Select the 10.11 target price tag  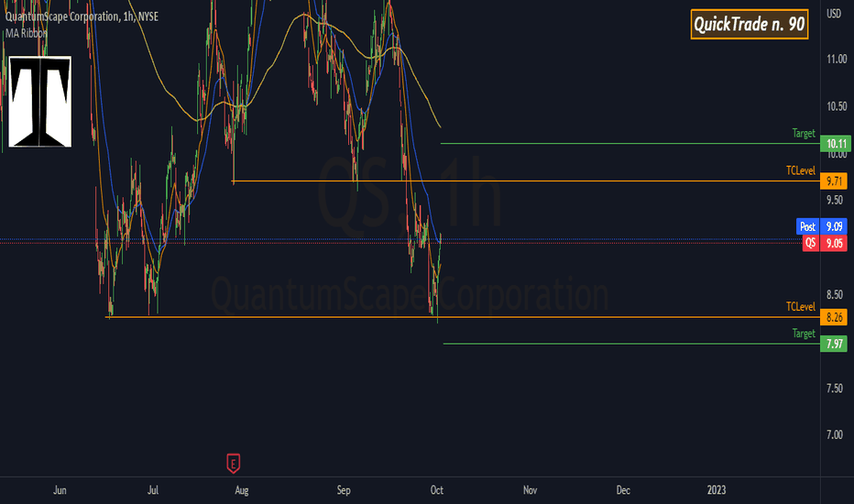pos(836,144)
